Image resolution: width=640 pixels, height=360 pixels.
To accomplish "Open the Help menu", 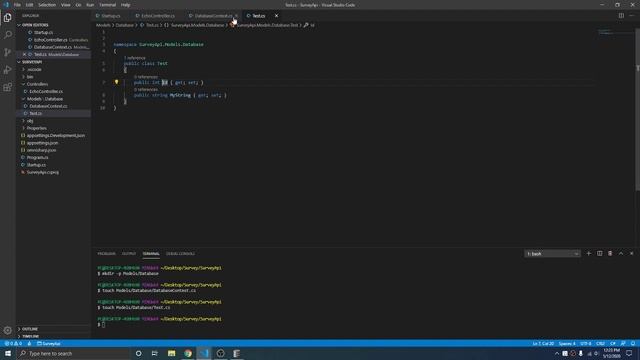I will pyautogui.click(x=125, y=5).
